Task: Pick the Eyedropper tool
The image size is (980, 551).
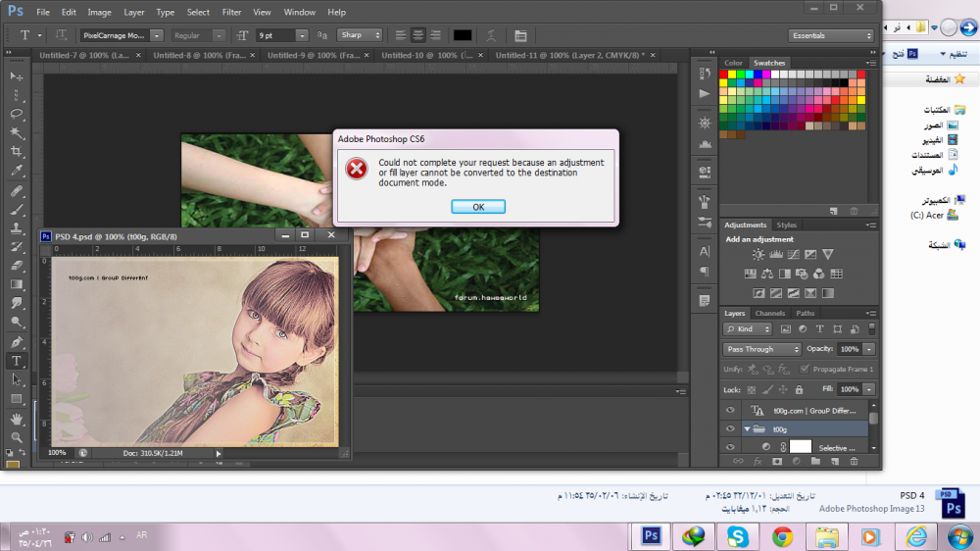Action: click(x=17, y=171)
